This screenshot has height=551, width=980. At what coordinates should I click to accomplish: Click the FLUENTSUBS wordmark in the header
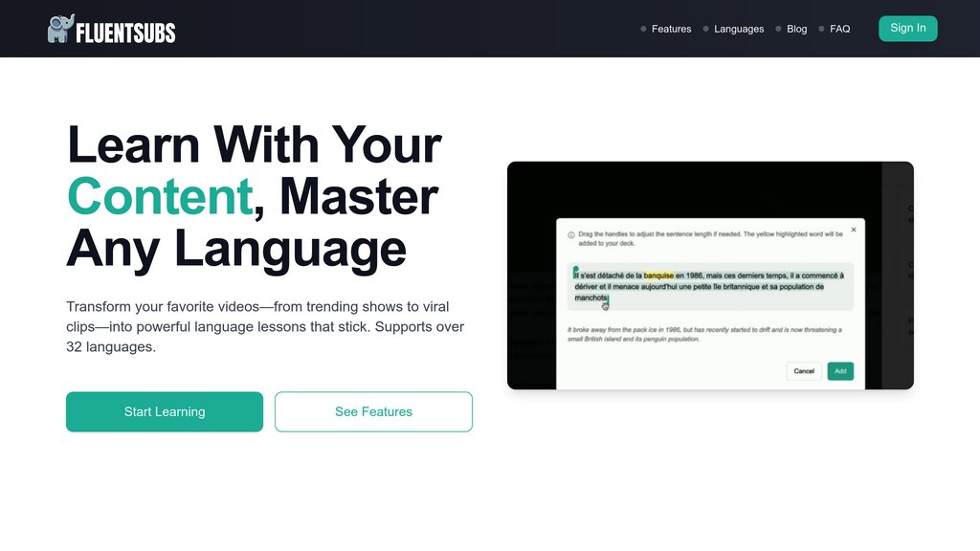coord(126,33)
